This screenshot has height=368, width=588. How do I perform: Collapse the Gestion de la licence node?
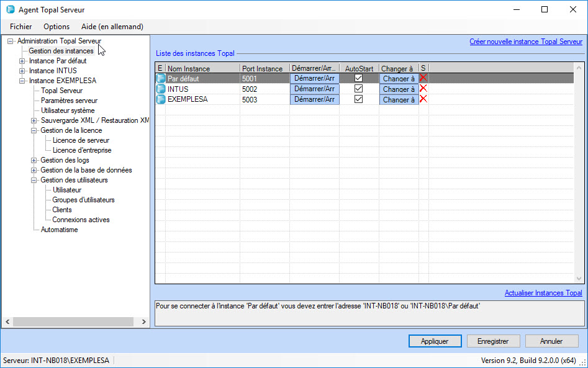coord(34,130)
